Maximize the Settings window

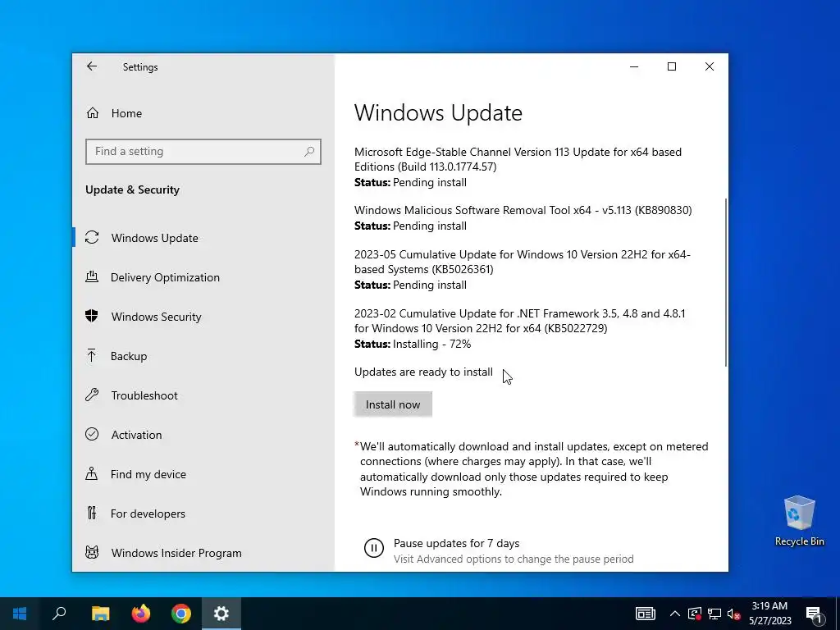coord(671,66)
